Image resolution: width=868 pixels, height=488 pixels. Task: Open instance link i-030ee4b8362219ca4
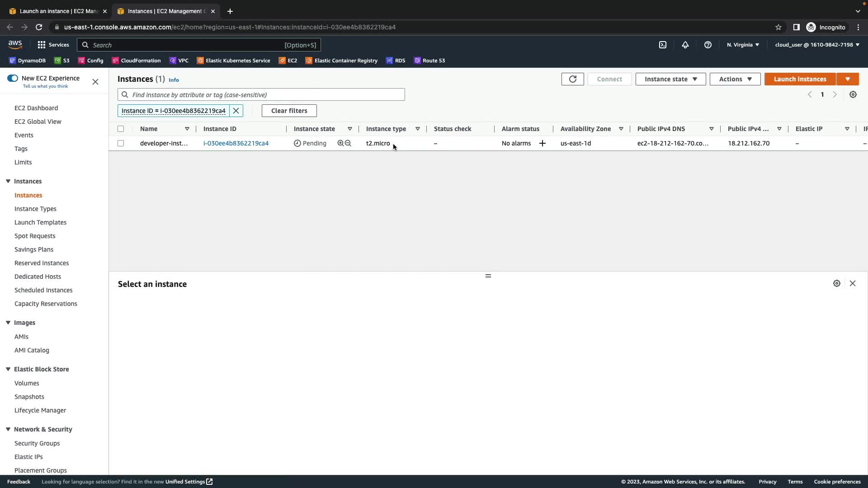(236, 143)
